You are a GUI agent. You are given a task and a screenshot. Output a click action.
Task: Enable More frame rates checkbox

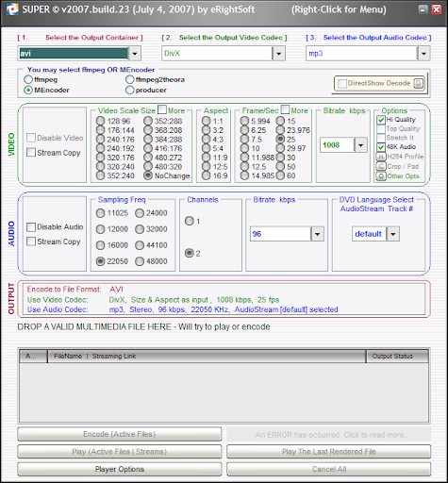[x=285, y=109]
